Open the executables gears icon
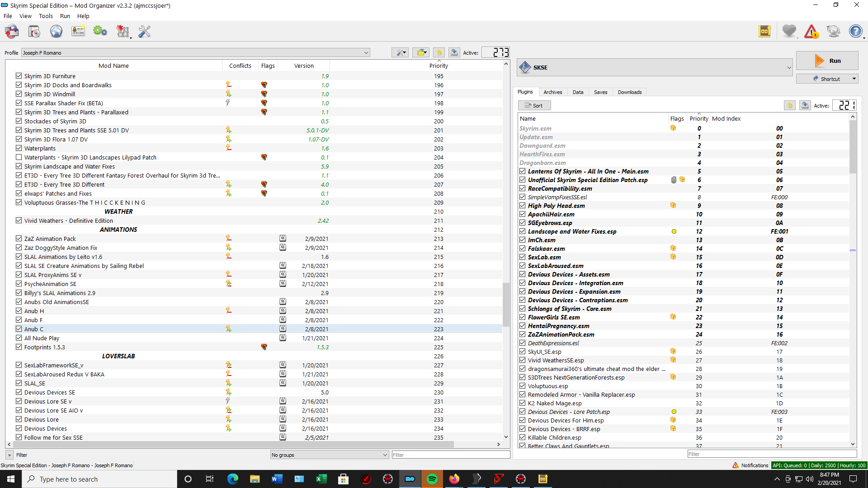This screenshot has height=488, width=868. 100,31
